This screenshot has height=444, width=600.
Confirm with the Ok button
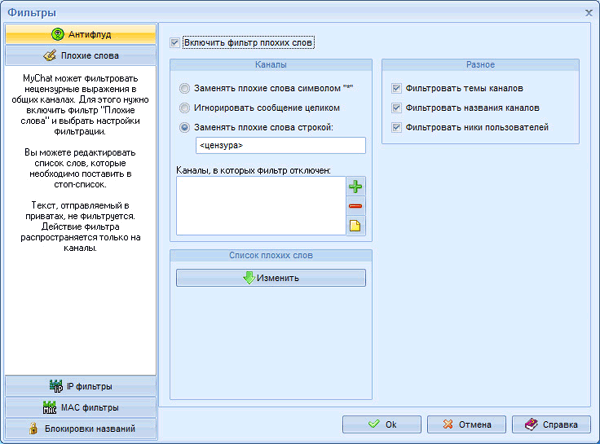click(x=382, y=424)
